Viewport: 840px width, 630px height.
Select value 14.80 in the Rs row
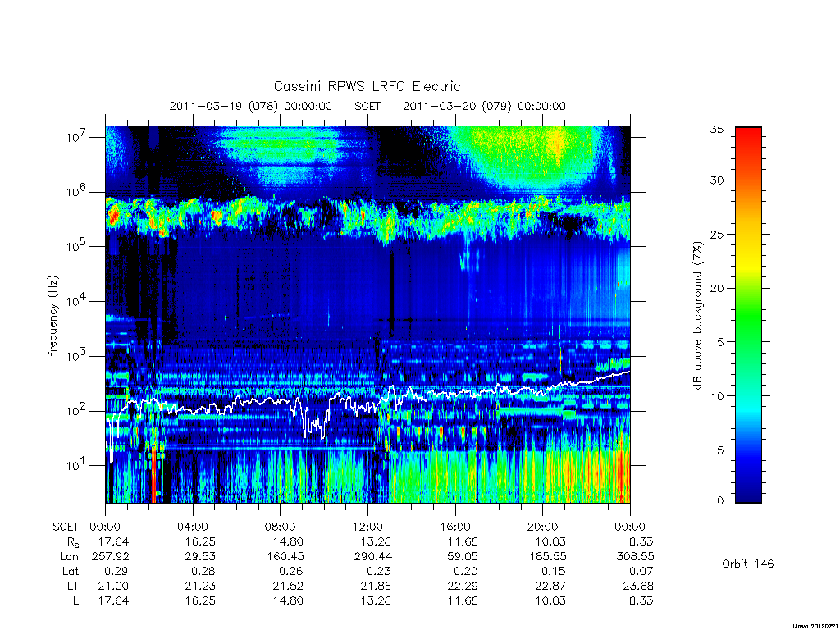pyautogui.click(x=288, y=541)
